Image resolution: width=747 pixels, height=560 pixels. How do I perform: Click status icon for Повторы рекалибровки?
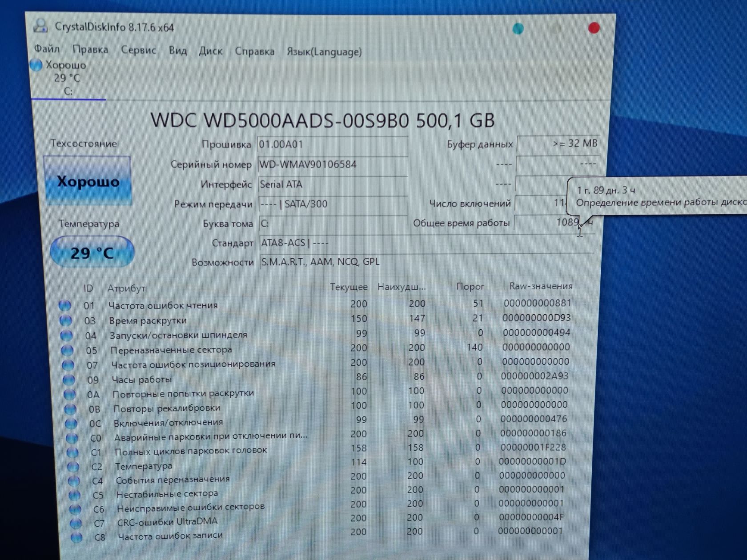pyautogui.click(x=70, y=408)
